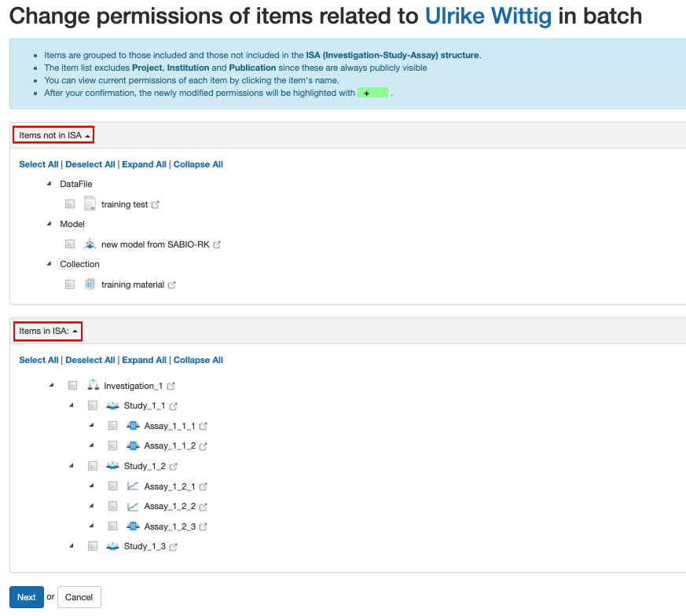This screenshot has width=686, height=616.
Task: Click Collapse All in Items in ISA
Action: coord(198,360)
